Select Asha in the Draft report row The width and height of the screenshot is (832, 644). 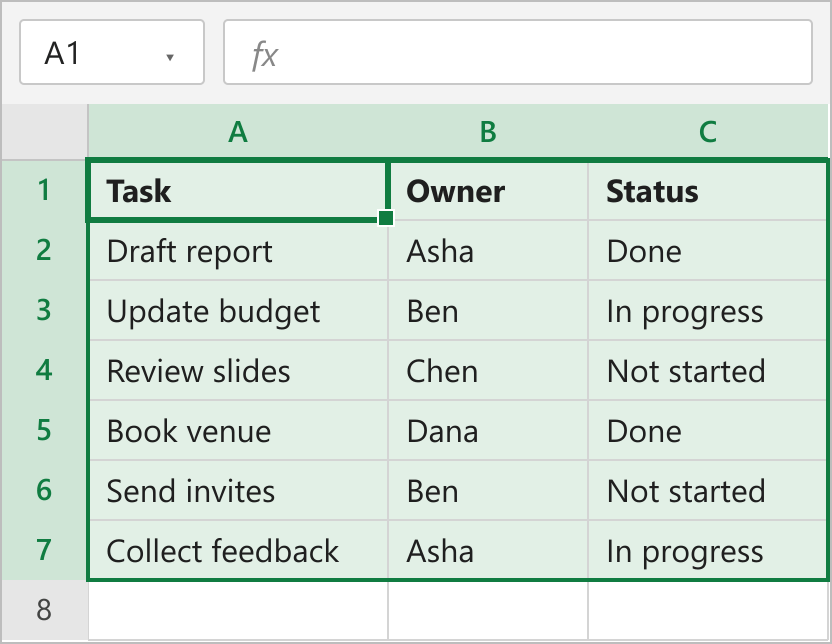point(488,250)
